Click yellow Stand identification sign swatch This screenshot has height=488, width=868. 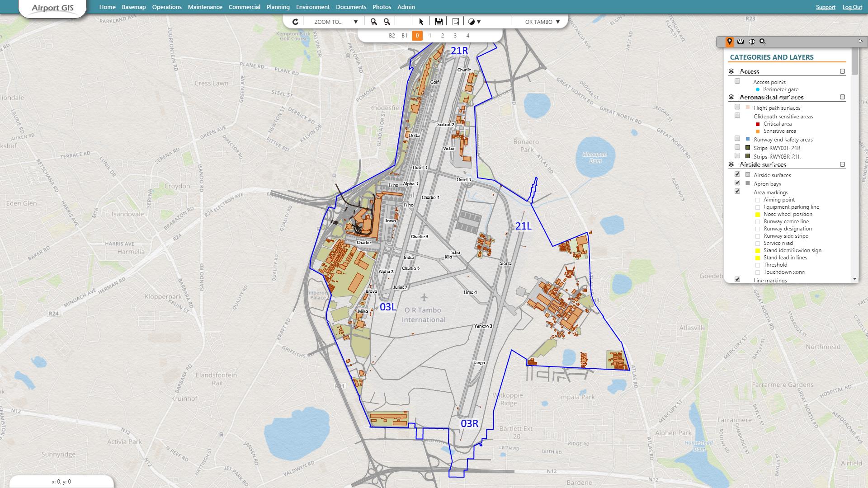758,251
